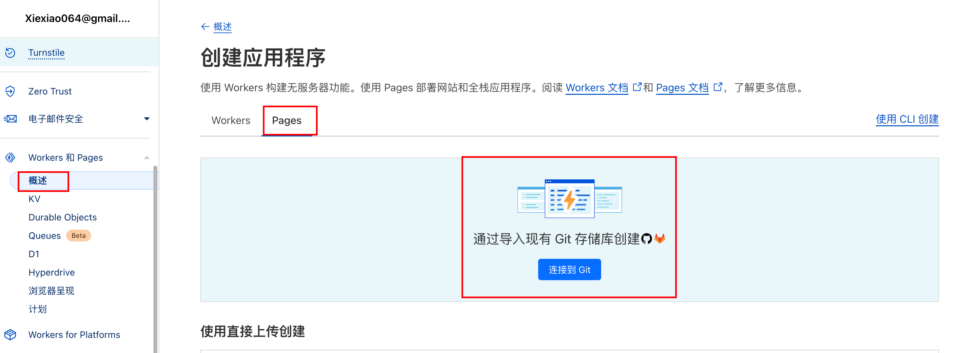Image resolution: width=980 pixels, height=353 pixels.
Task: Click the 使用 CLI 创建 link
Action: pos(907,119)
